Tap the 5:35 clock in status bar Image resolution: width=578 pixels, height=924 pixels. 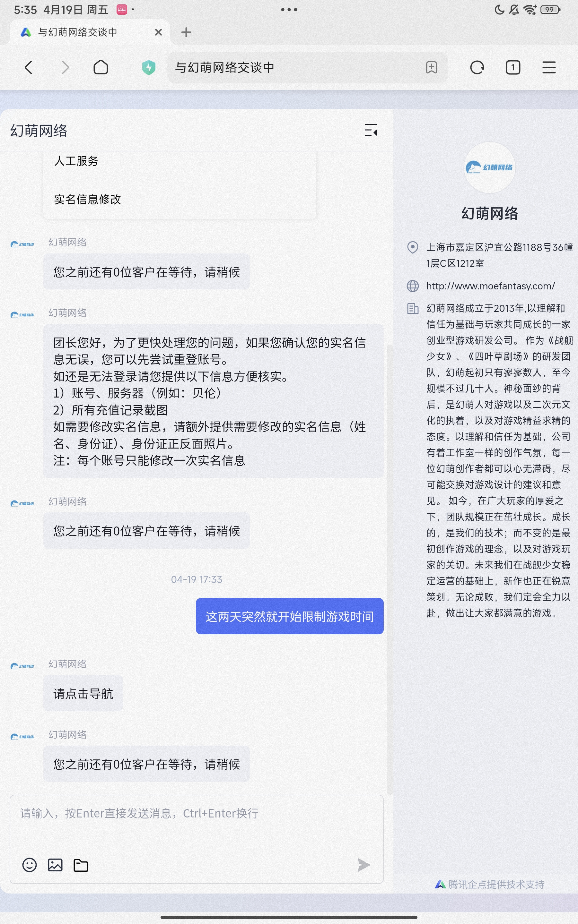pos(25,10)
